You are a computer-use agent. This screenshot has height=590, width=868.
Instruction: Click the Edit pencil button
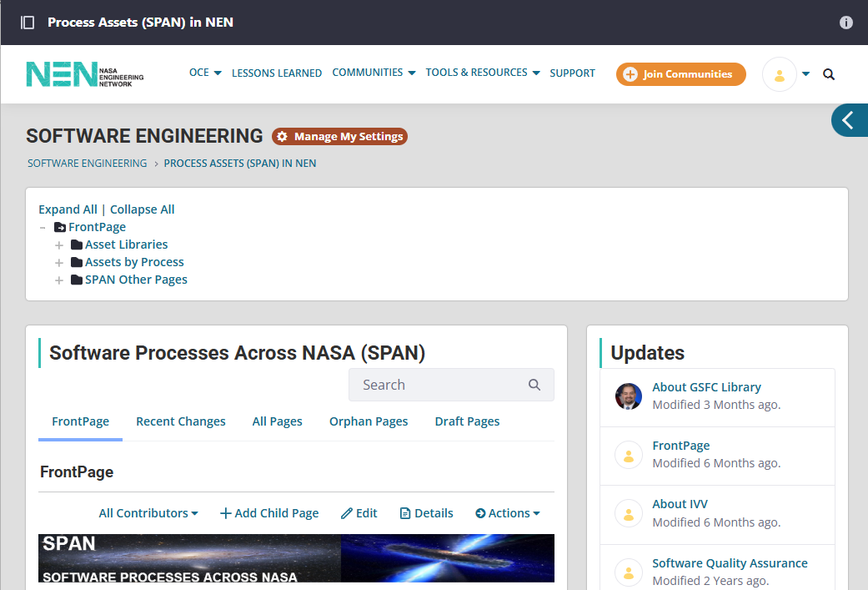point(359,513)
